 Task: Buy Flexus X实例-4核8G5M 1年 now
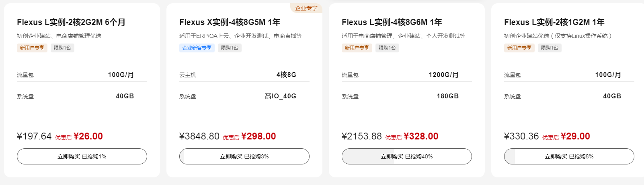pyautogui.click(x=244, y=156)
